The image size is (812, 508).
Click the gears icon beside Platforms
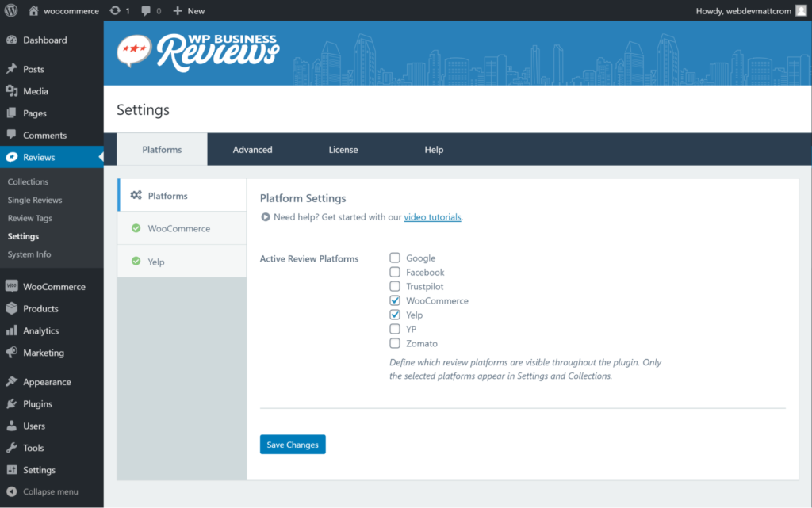click(136, 195)
